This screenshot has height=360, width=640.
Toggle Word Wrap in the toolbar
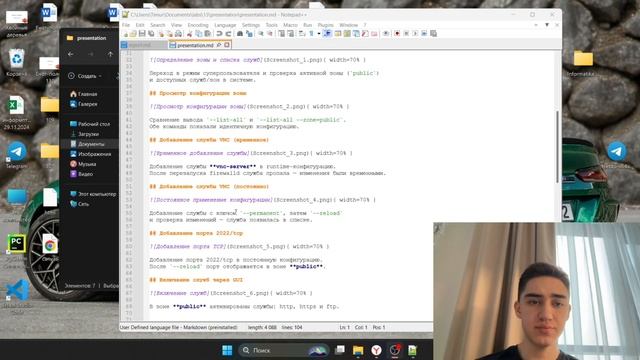coord(302,33)
